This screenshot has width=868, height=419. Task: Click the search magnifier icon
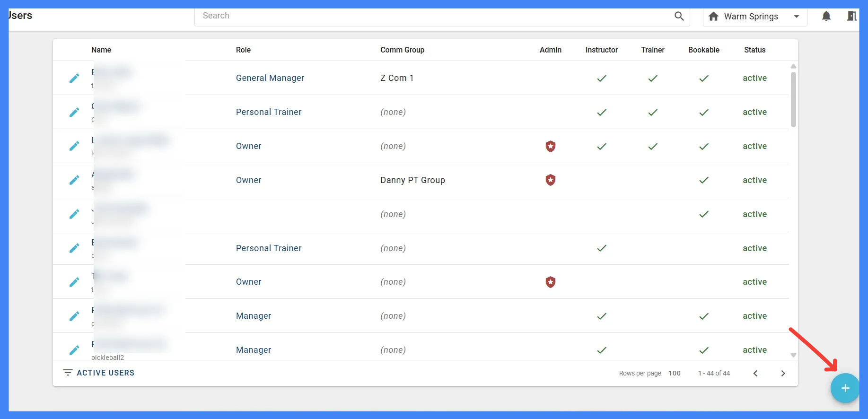click(x=679, y=16)
